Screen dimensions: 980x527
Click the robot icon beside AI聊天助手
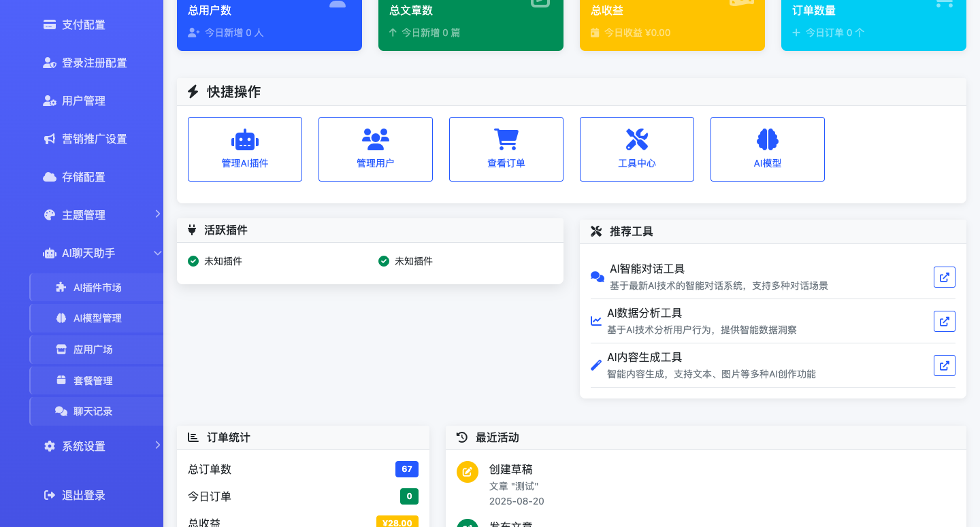[x=50, y=253]
